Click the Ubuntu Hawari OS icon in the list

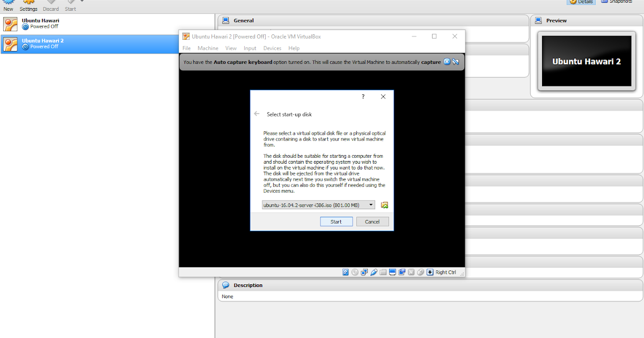click(x=10, y=24)
